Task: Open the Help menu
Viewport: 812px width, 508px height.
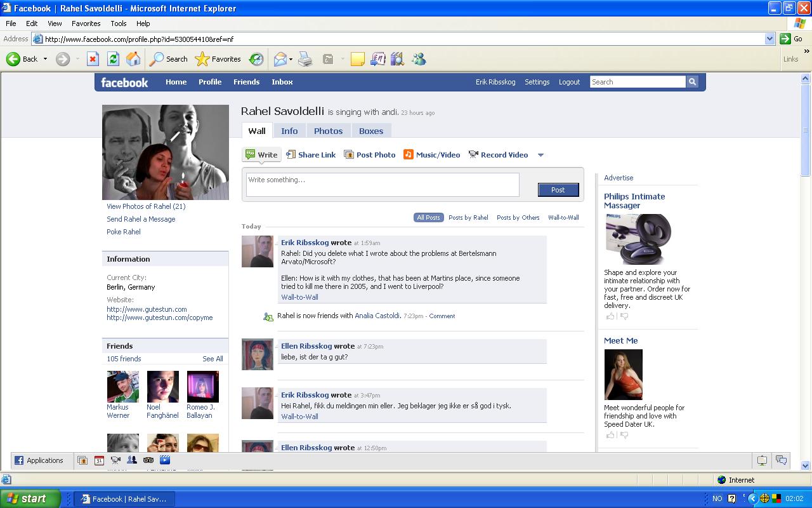Action: click(143, 23)
